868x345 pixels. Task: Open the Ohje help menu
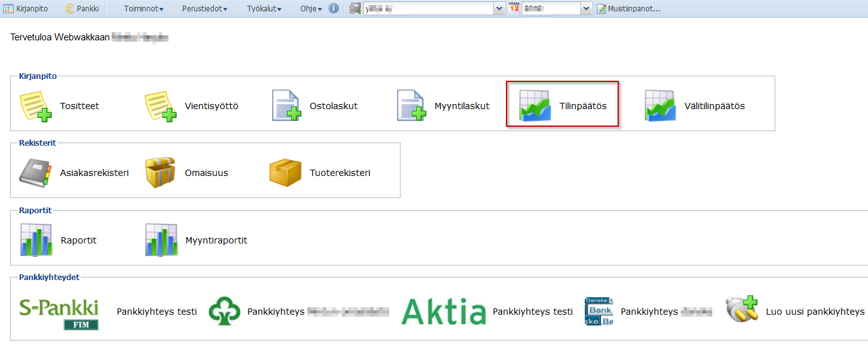tap(310, 9)
